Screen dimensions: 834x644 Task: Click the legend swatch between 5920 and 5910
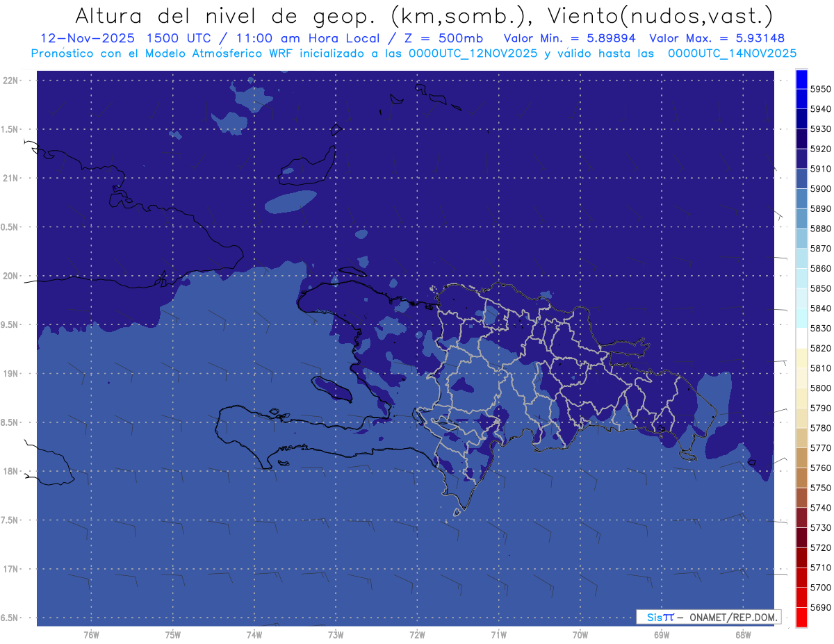[x=801, y=159]
